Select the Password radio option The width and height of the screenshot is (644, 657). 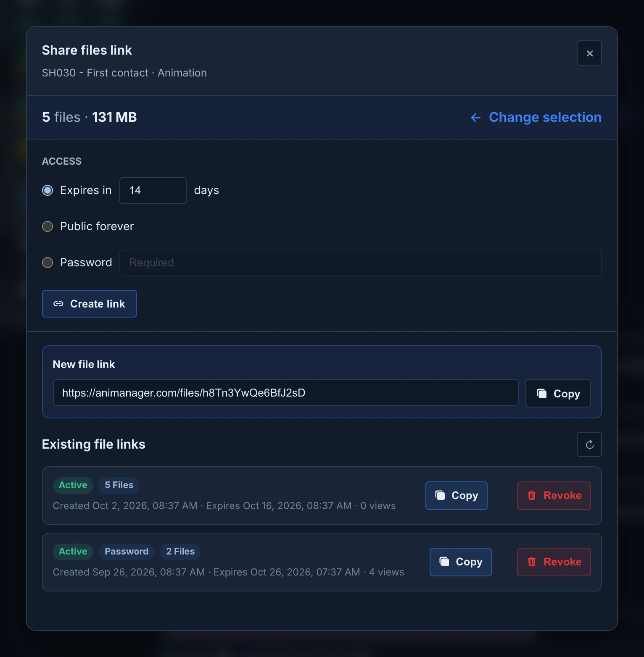click(x=48, y=263)
